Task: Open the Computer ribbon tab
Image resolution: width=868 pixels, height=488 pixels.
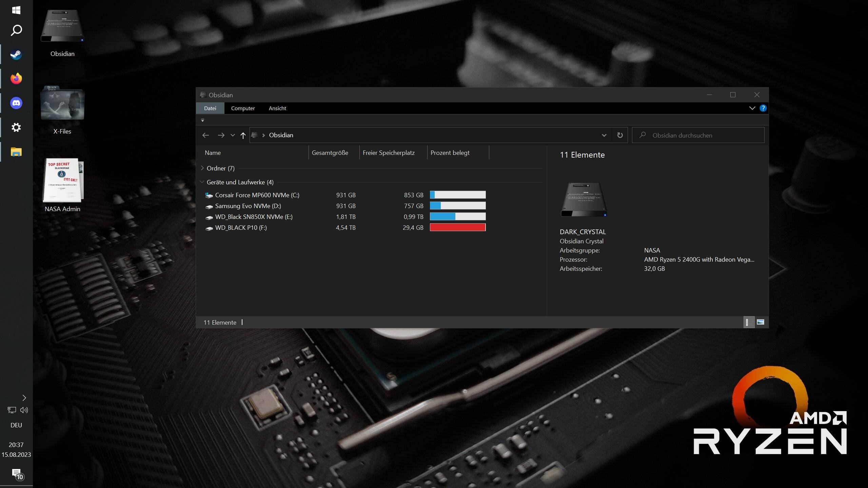Action: tap(243, 108)
